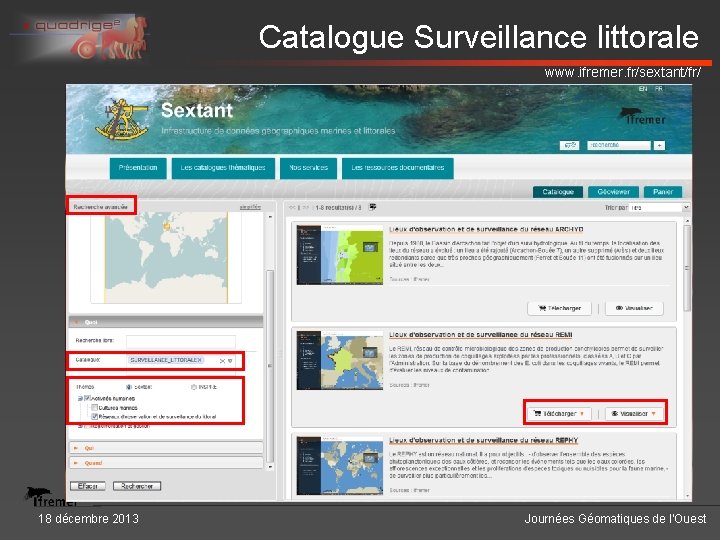
Task: Click the Ifremer logo in the Sextant banner
Action: tap(642, 116)
